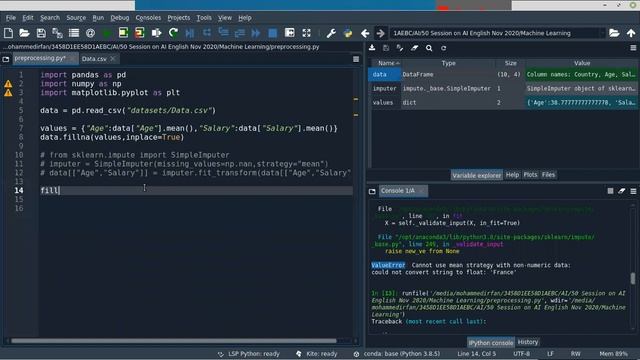Remove all variables eraser icon in Variable explorer
The height and width of the screenshot is (360, 640).
pyautogui.click(x=414, y=48)
